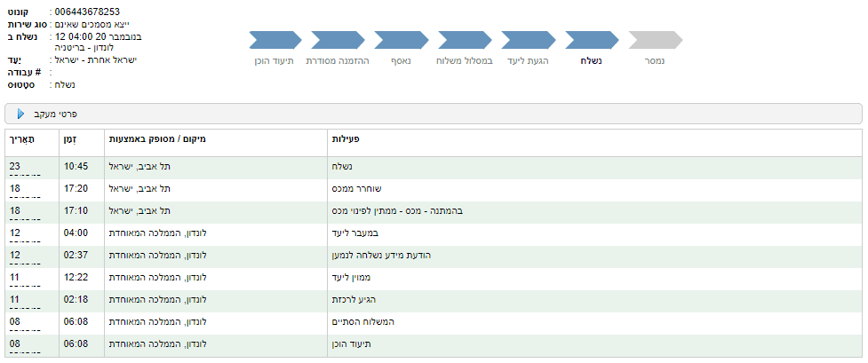
Task: Click the grey נמסר progress arrow
Action: click(x=655, y=39)
